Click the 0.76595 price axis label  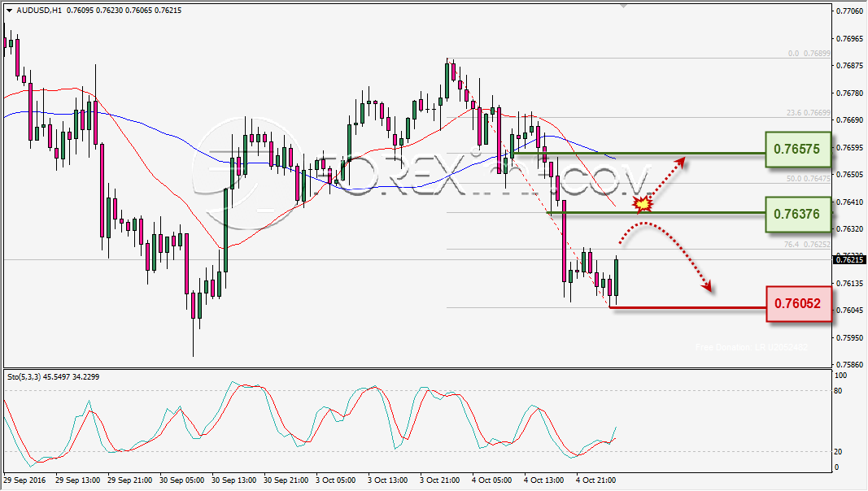[850, 148]
